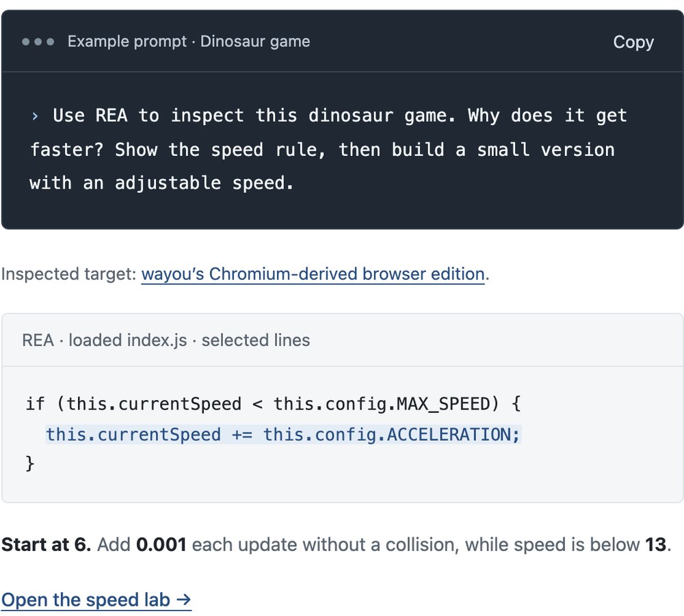Open the speed lab link
684x616 pixels.
[96, 600]
